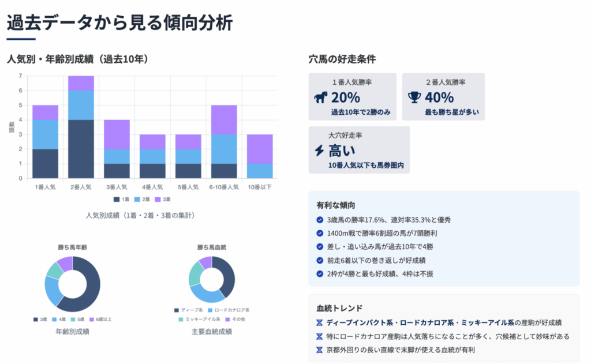Click check icon beside 前走6着以下の巻き返し

320,260
